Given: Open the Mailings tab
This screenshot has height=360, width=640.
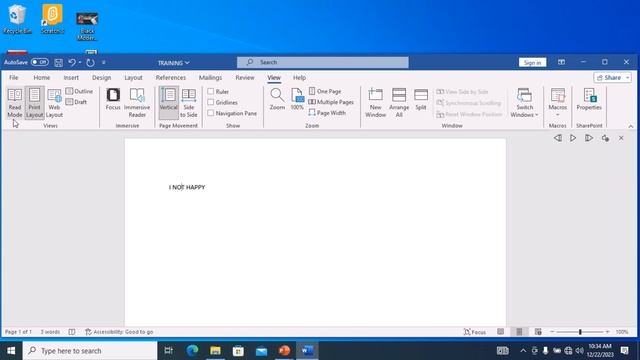Looking at the screenshot, I should 211,78.
